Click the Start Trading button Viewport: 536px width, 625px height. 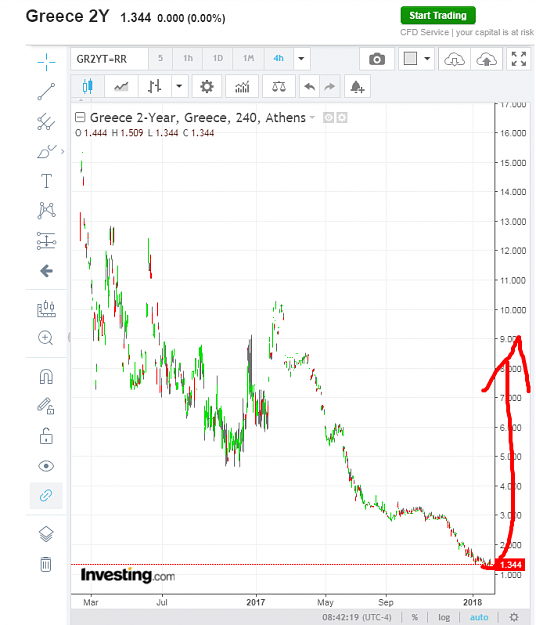438,16
